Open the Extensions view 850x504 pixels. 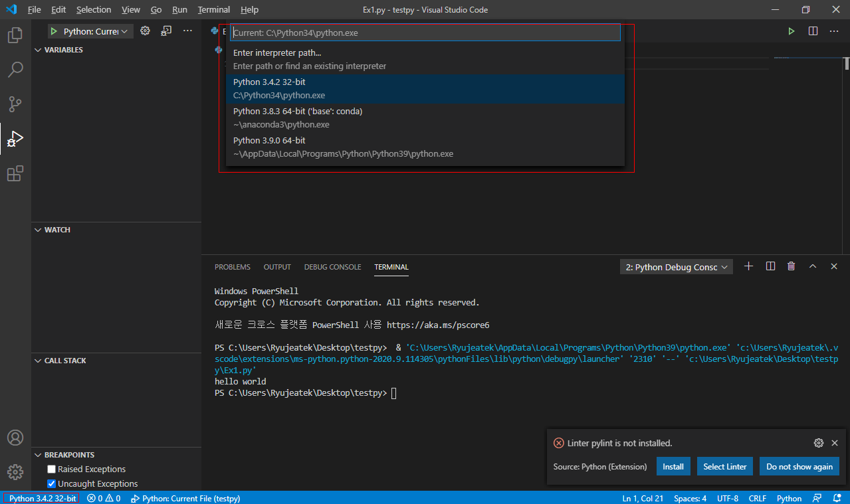(x=15, y=174)
